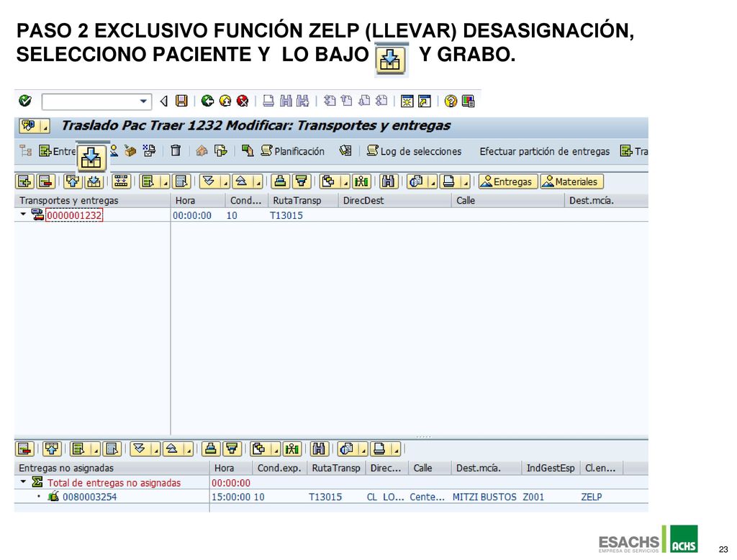Screen dimensions: 737x560
Task: Click the hierarchy overview icon
Action: click(x=26, y=151)
